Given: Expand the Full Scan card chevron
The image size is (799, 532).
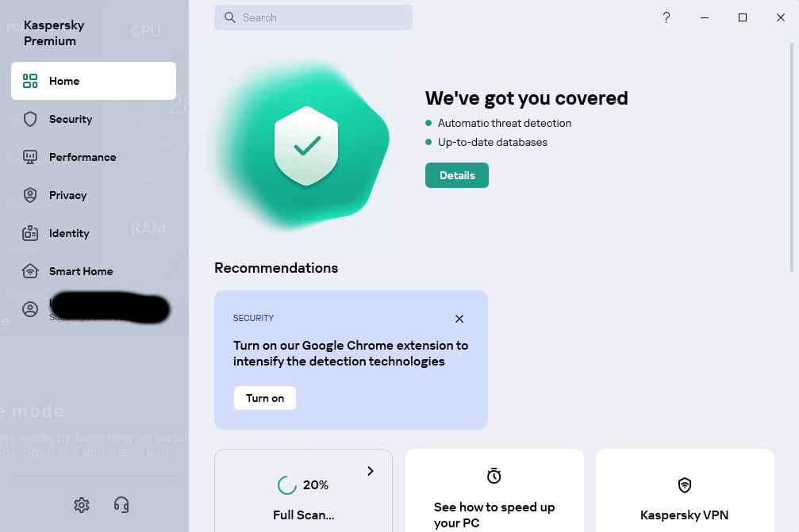Looking at the screenshot, I should [x=371, y=472].
